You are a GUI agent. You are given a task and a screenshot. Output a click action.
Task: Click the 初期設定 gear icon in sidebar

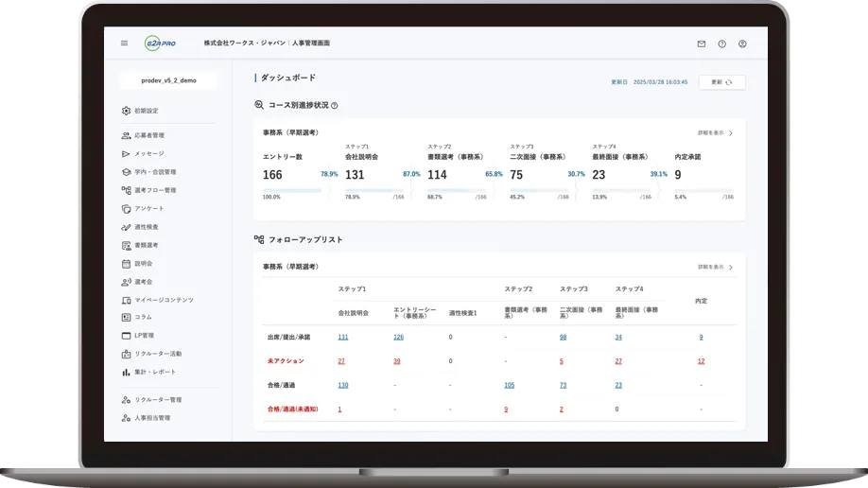[x=126, y=111]
